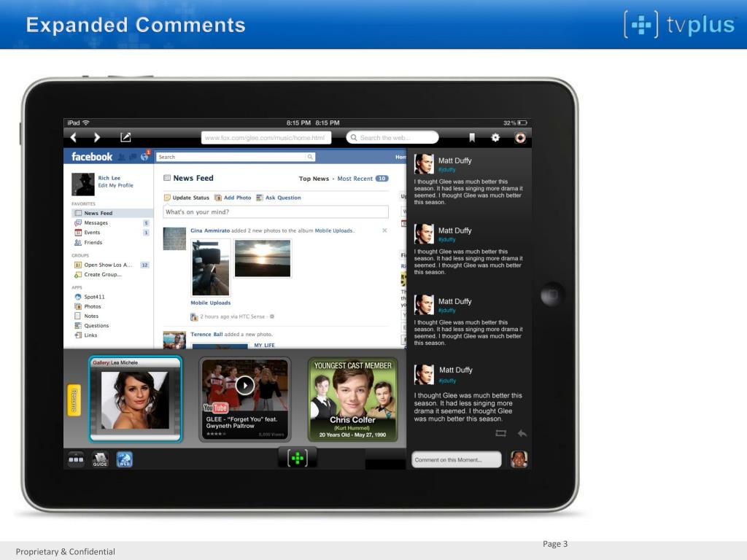Tap the reply arrow under last comment
Viewport: 747px width, 560px height.
(x=522, y=433)
